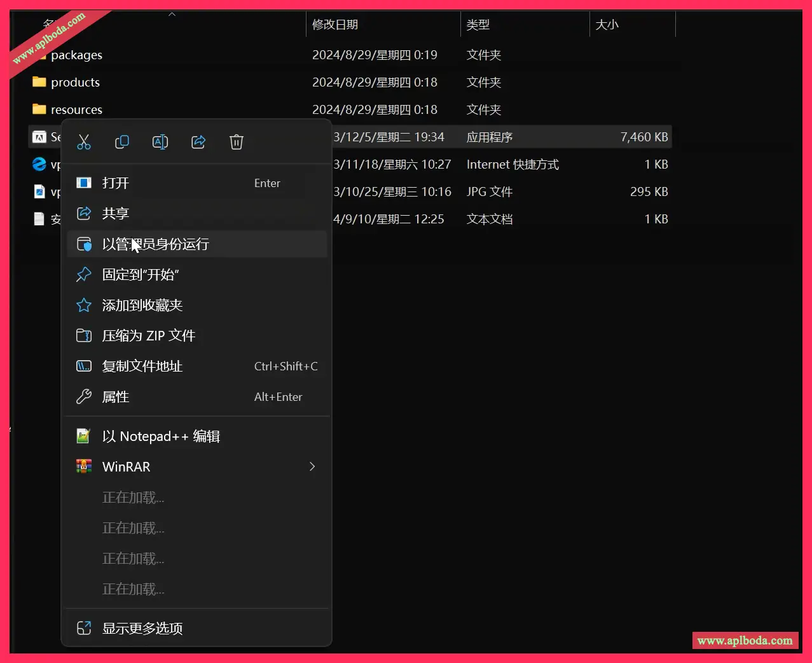Click the Delete trash can icon
The height and width of the screenshot is (663, 812).
pos(237,142)
